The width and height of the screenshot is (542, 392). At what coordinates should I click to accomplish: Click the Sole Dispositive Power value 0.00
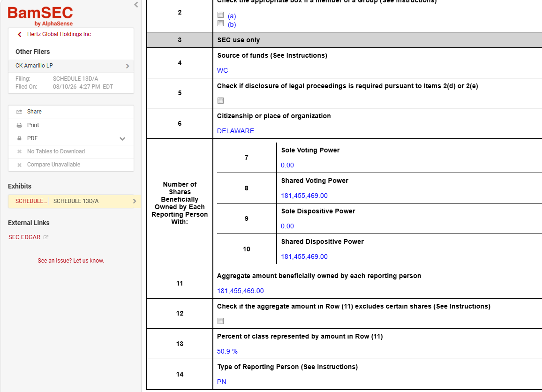coord(287,226)
